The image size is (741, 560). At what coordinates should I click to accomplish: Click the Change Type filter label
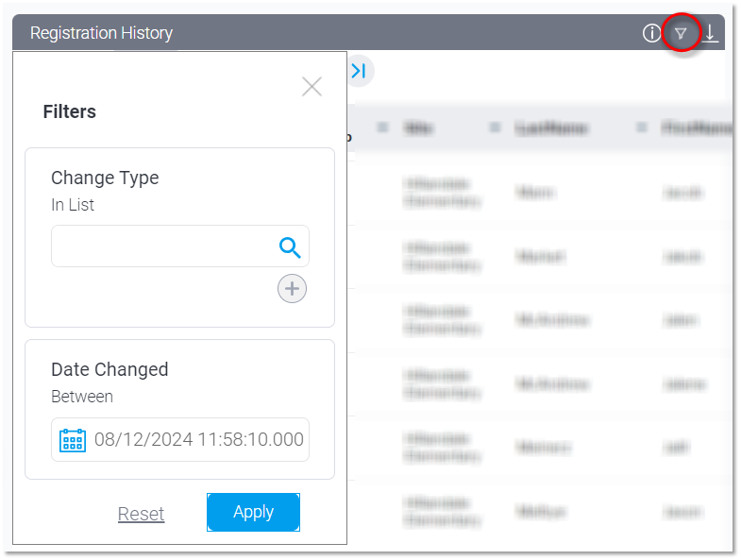105,178
